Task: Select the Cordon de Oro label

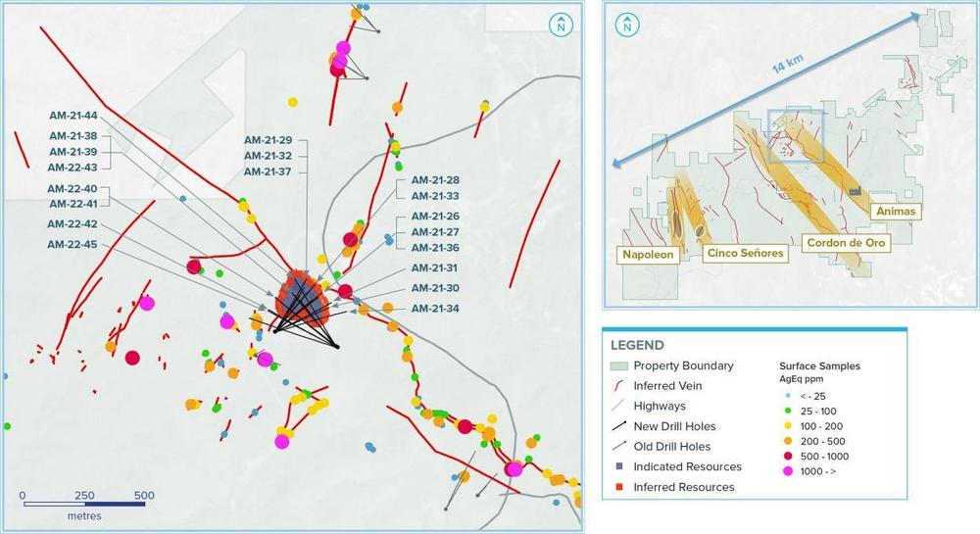Action: [x=840, y=241]
